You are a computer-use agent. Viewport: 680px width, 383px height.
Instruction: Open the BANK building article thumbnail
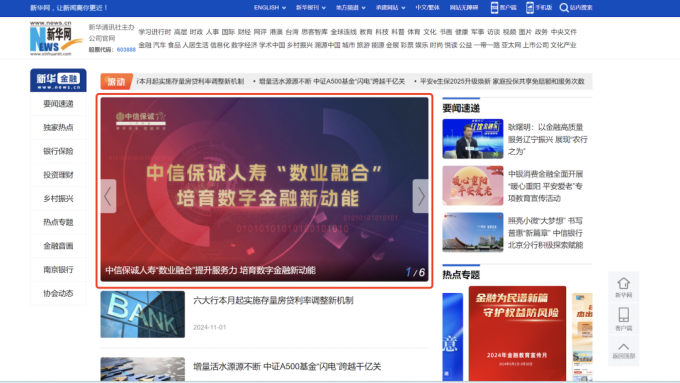coord(143,314)
